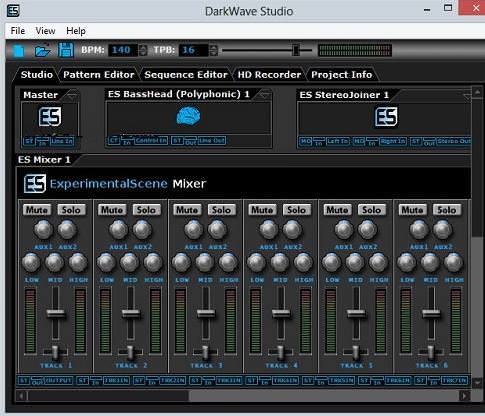Viewport: 485px width, 416px height.
Task: Click the BPM value field showing 140
Action: tap(123, 50)
